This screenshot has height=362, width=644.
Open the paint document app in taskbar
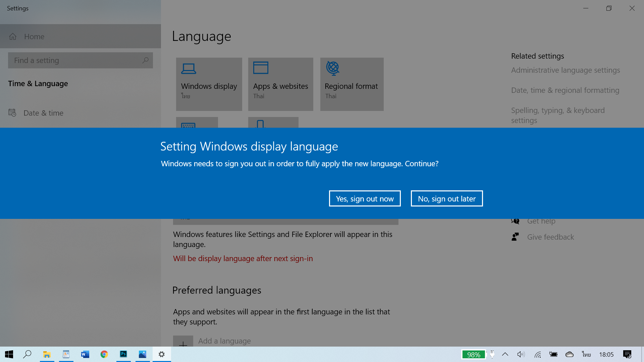pos(66,354)
